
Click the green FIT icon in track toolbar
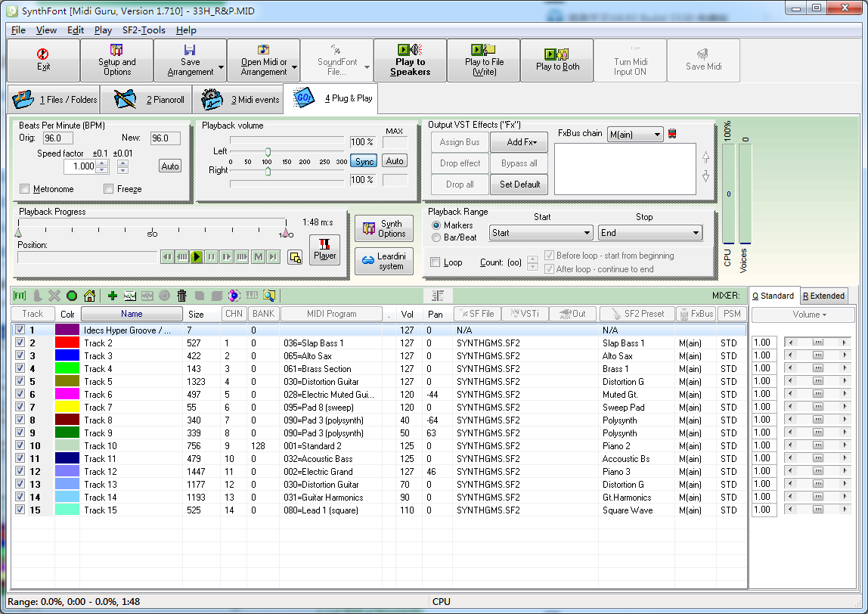tap(20, 296)
